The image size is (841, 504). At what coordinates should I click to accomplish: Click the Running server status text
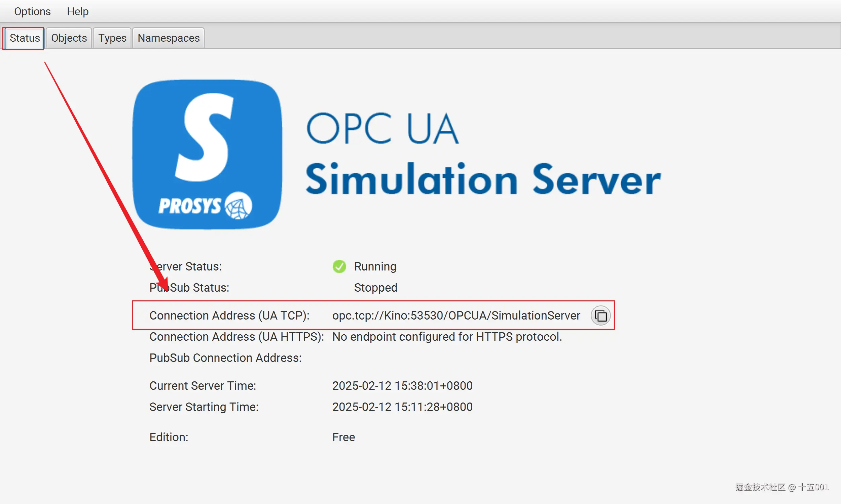(x=375, y=266)
